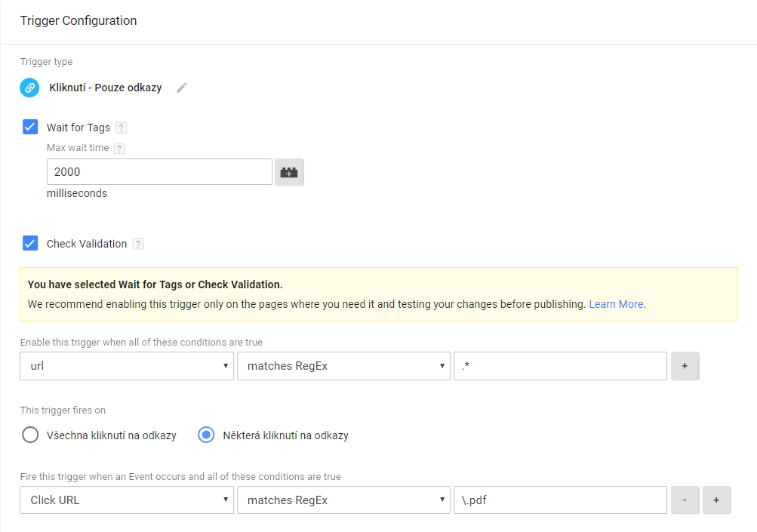Add another condition after Click URL row

point(716,500)
